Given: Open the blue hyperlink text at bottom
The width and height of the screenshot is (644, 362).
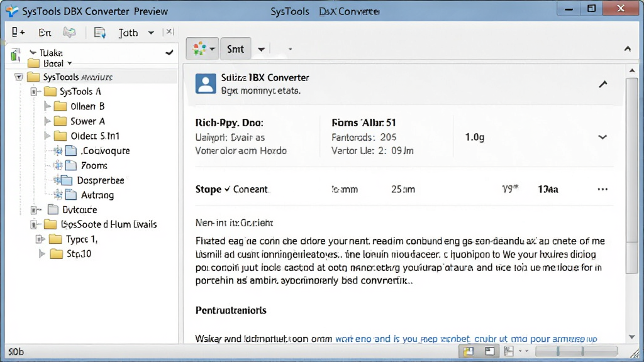Looking at the screenshot, I should [x=466, y=339].
